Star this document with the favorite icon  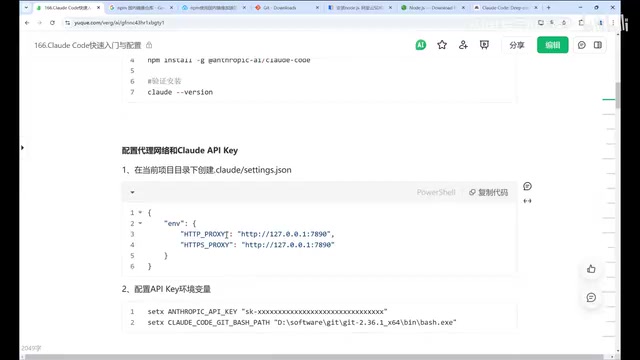(442, 45)
